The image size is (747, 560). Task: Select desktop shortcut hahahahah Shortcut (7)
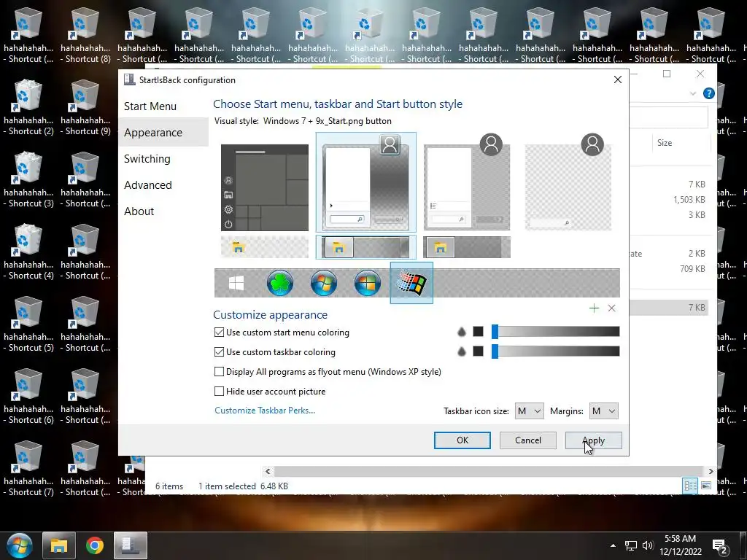coord(28,469)
